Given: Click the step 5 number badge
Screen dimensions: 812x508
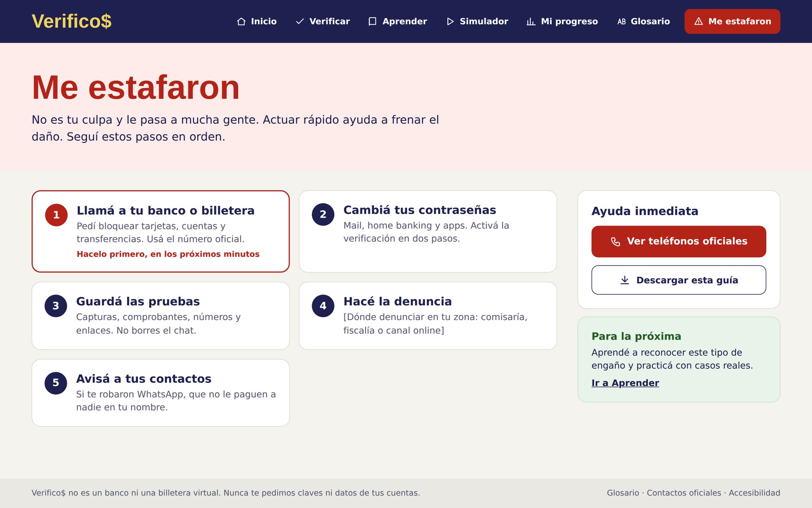Looking at the screenshot, I should pos(56,383).
